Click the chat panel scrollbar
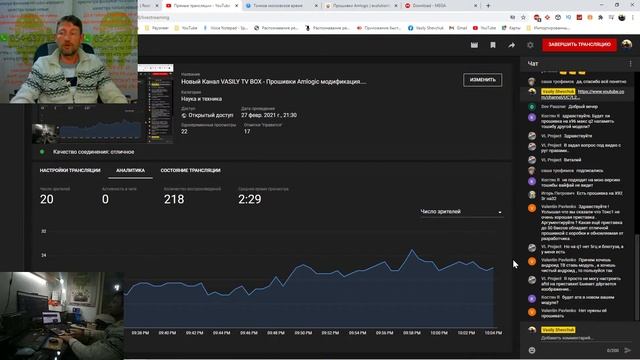Image resolution: width=640 pixels, height=360 pixels. [637, 278]
